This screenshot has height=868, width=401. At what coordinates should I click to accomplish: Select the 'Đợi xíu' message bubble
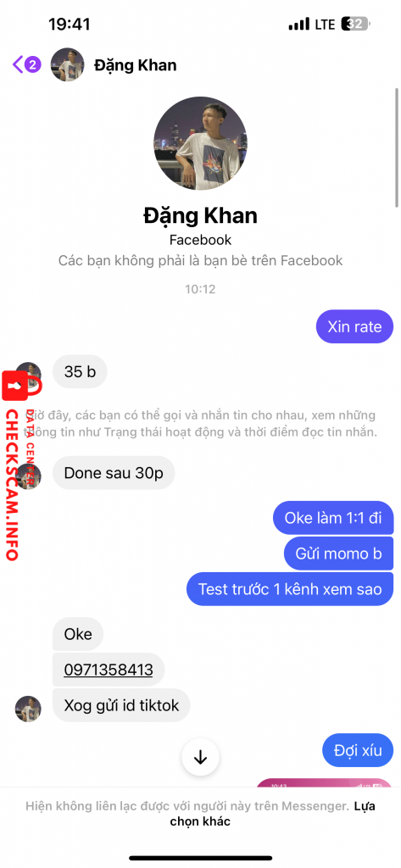[358, 751]
